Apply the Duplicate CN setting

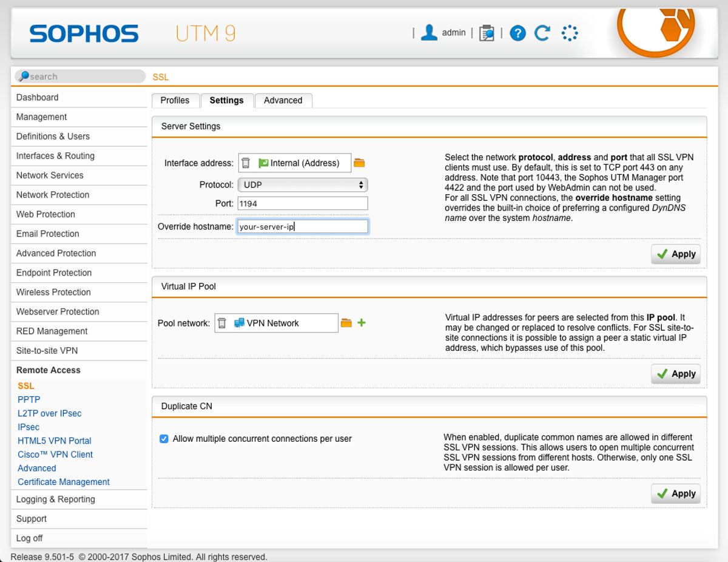[676, 493]
